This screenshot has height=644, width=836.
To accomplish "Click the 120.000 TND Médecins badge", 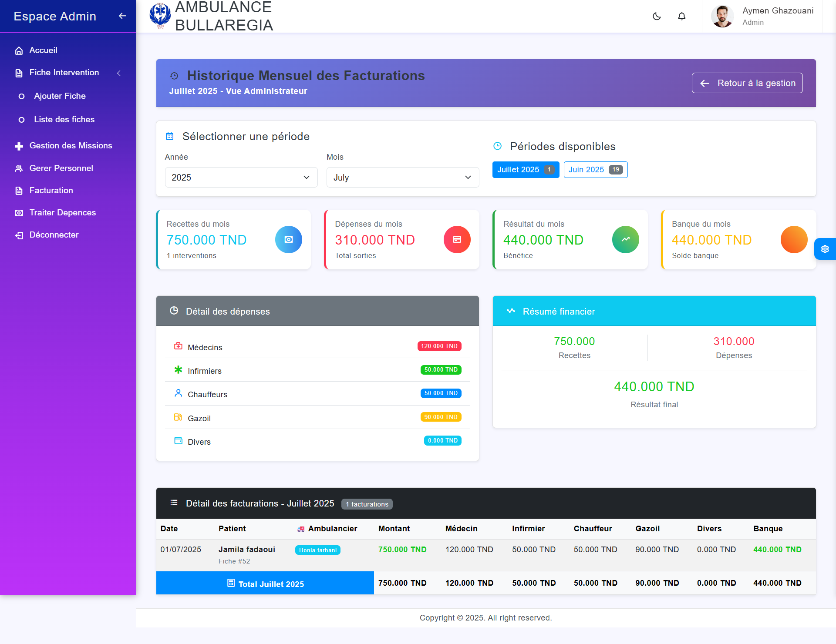I will [x=439, y=346].
